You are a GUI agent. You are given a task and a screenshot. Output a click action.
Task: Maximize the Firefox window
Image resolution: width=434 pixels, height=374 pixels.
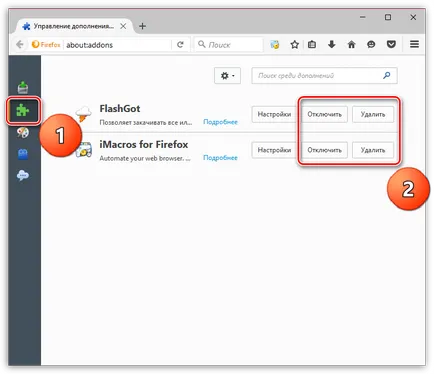388,17
